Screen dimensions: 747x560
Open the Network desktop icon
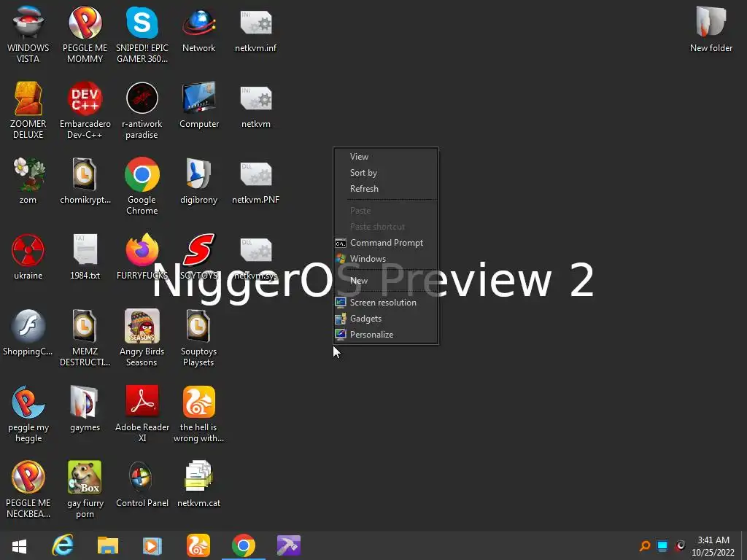[x=198, y=29]
